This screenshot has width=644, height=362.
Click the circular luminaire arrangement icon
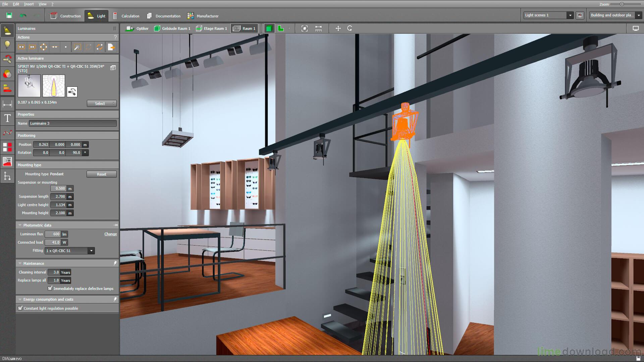pos(44,47)
